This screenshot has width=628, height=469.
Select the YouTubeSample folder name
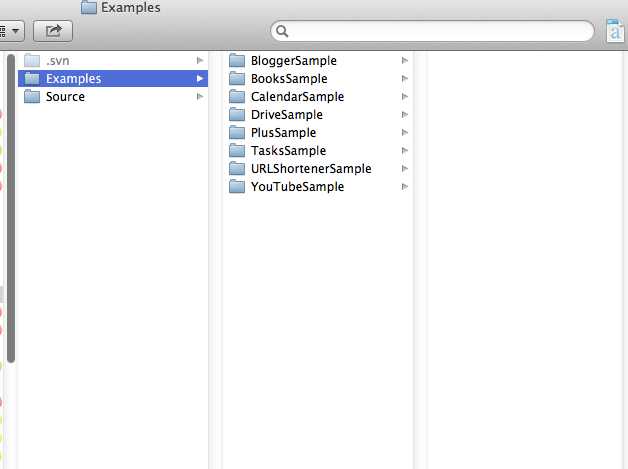pyautogui.click(x=298, y=187)
